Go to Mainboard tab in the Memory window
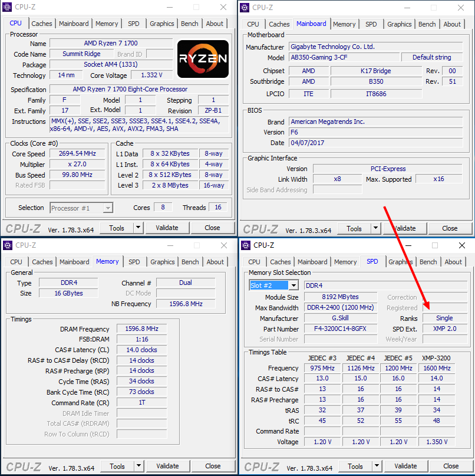 (74, 262)
